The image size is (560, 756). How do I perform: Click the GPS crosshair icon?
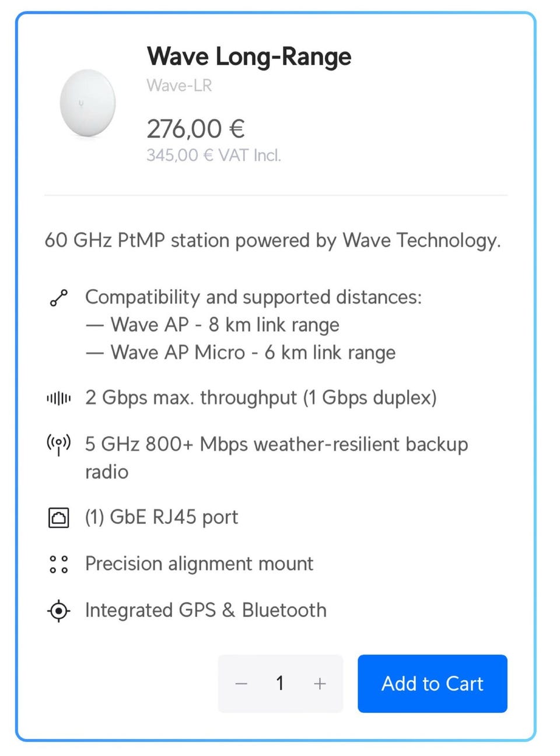[58, 611]
